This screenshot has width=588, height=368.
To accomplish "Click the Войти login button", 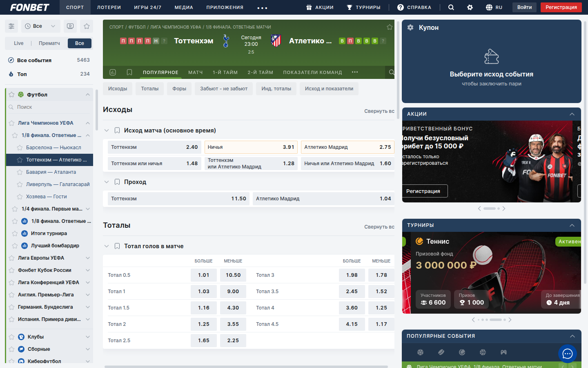I will [524, 7].
